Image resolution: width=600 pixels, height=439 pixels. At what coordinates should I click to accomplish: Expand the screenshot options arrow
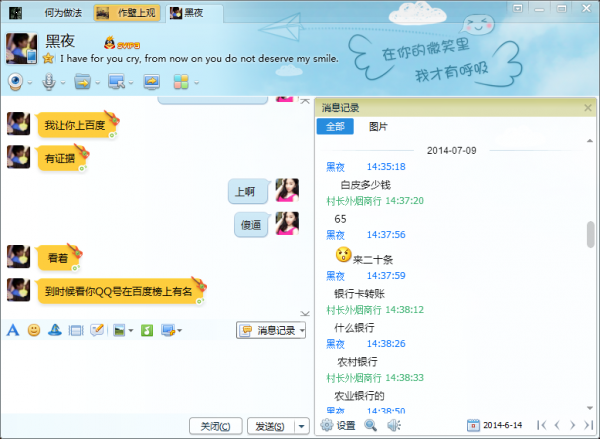[x=179, y=330]
